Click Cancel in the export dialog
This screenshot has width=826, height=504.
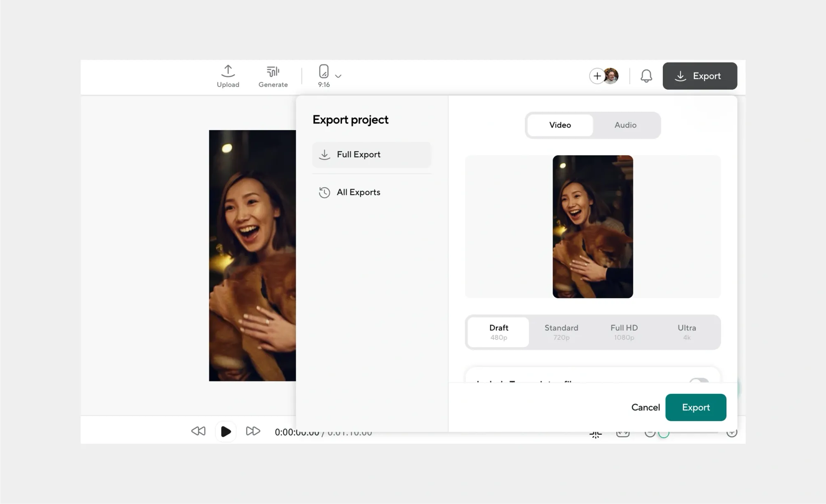pos(645,407)
